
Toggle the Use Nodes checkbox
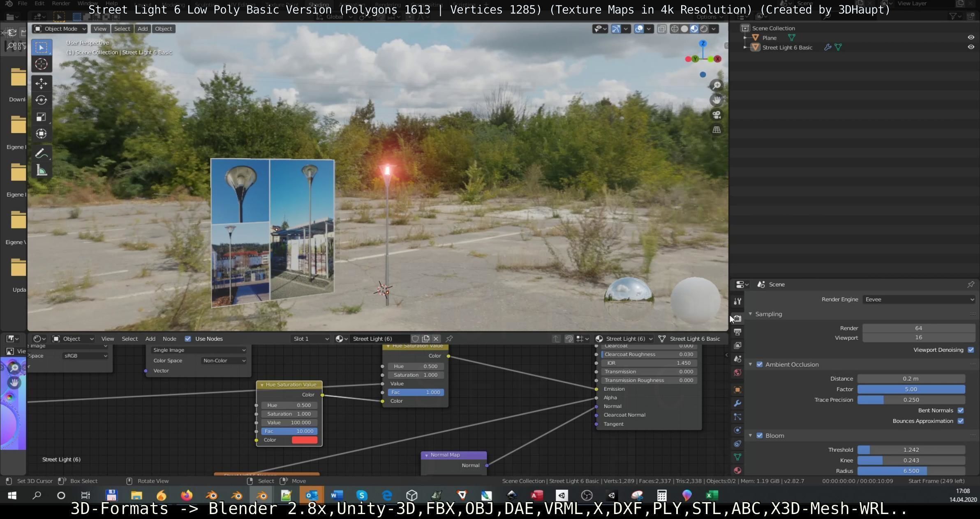(188, 339)
